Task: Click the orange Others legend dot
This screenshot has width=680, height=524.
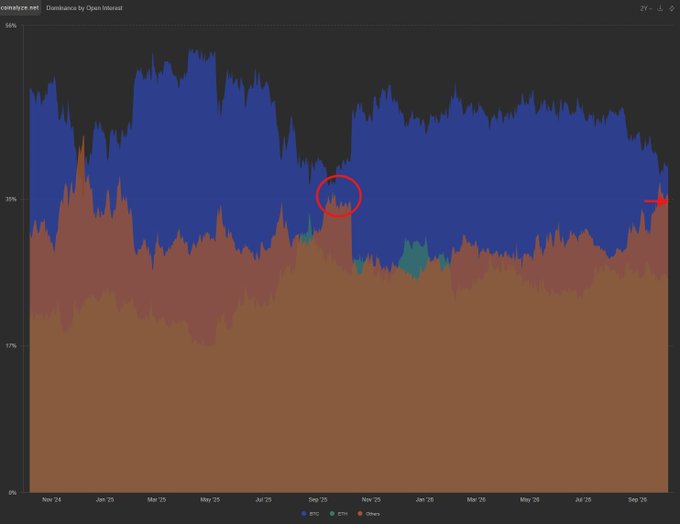Action: click(x=360, y=514)
